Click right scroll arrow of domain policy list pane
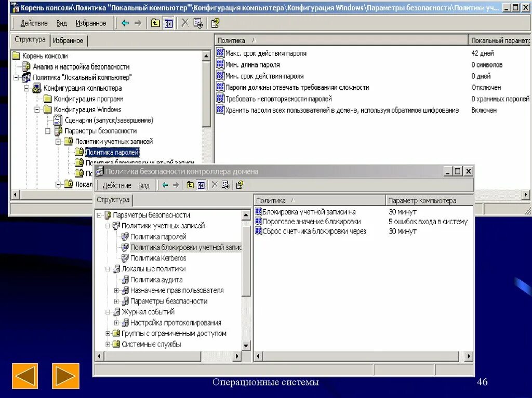 469,356
